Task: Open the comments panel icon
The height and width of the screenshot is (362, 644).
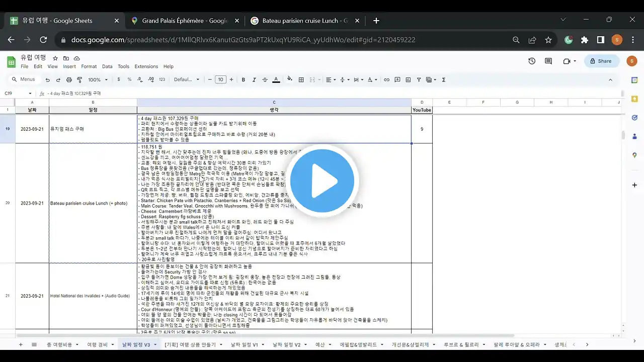Action: [x=548, y=61]
